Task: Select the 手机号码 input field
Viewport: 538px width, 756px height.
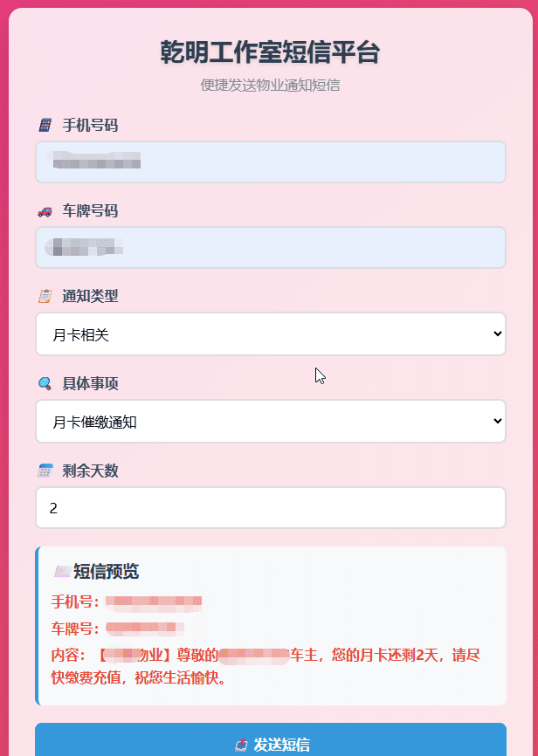Action: point(270,162)
